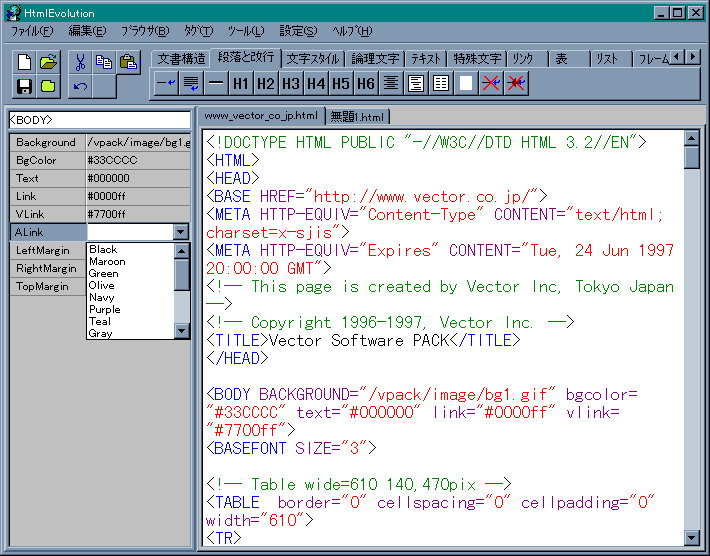Click the color list scroll-down arrow
This screenshot has height=556, width=710.
coord(182,331)
